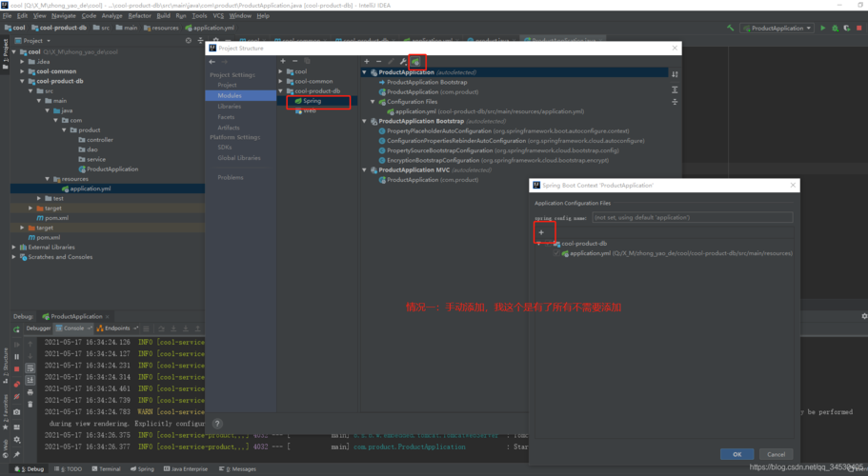Toggle the cool-product-db checkbox in dialog
This screenshot has width=868, height=476.
pos(546,244)
